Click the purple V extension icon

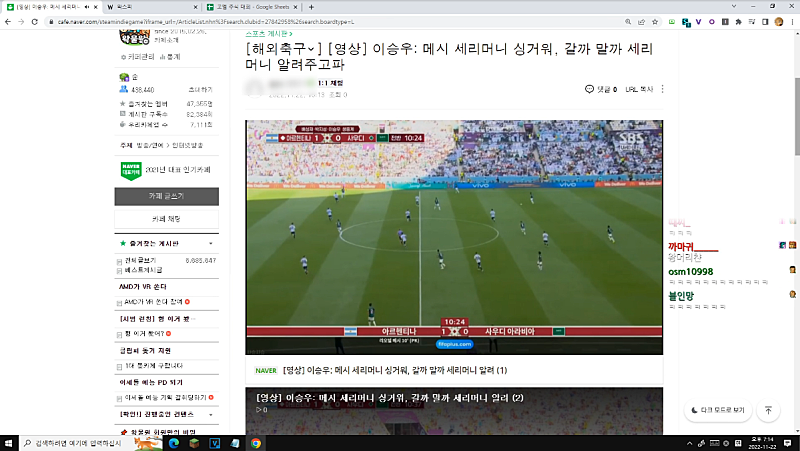coord(698,22)
